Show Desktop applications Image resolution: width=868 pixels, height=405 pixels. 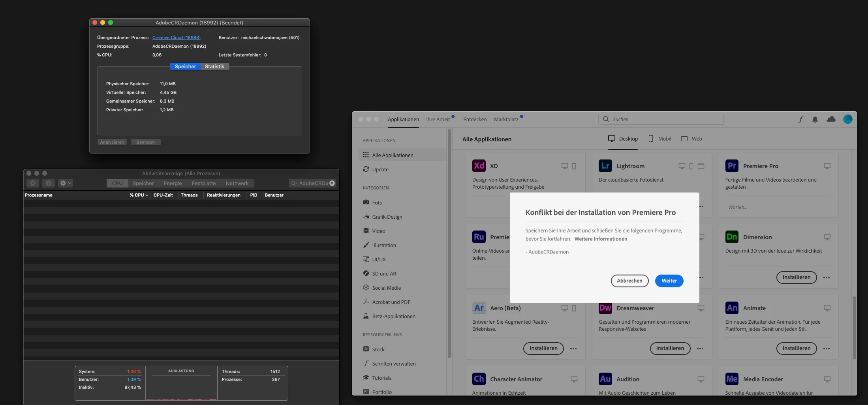tap(623, 139)
